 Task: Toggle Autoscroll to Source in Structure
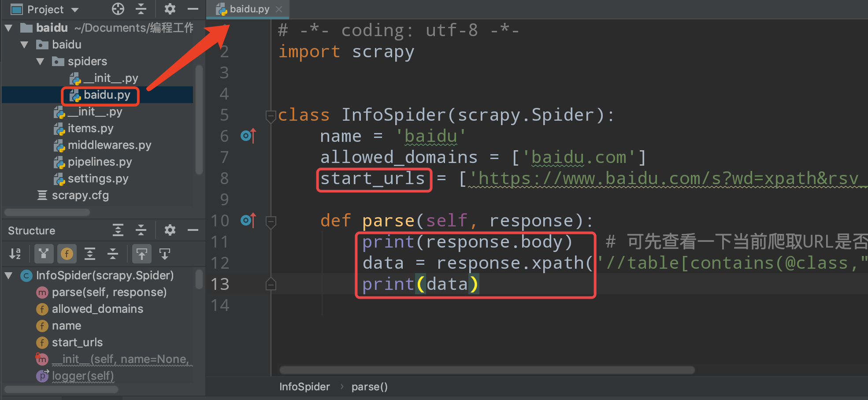coord(141,254)
